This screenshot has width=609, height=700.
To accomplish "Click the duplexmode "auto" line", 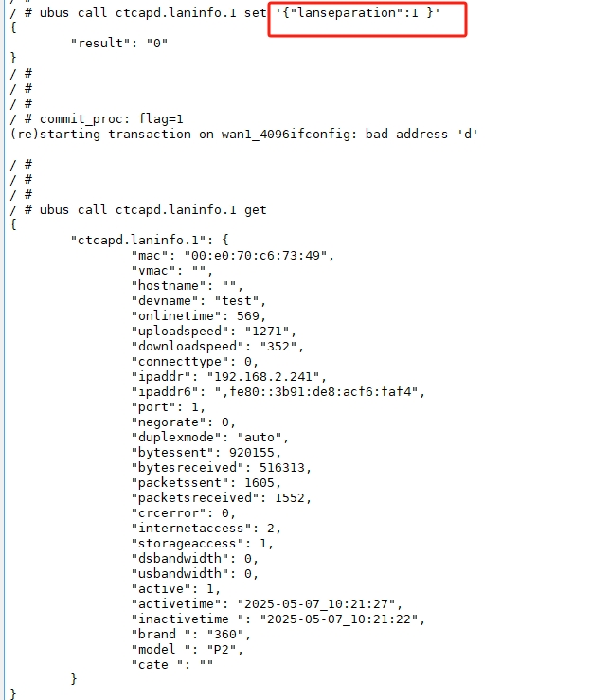I will pos(210,438).
